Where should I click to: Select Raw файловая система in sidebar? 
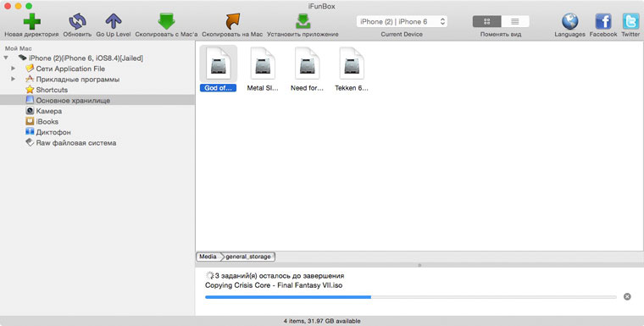tap(76, 143)
